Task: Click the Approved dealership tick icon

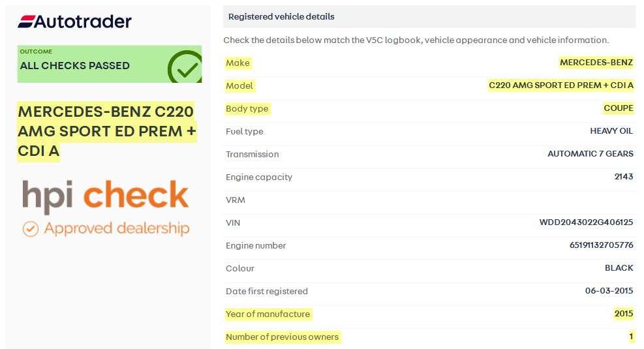Action: pos(31,229)
